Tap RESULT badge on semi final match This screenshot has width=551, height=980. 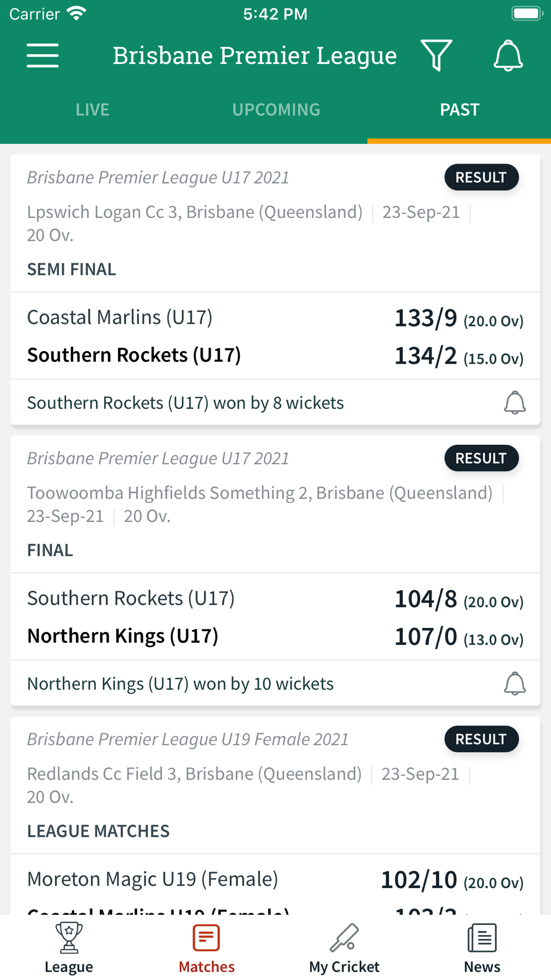coord(481,177)
